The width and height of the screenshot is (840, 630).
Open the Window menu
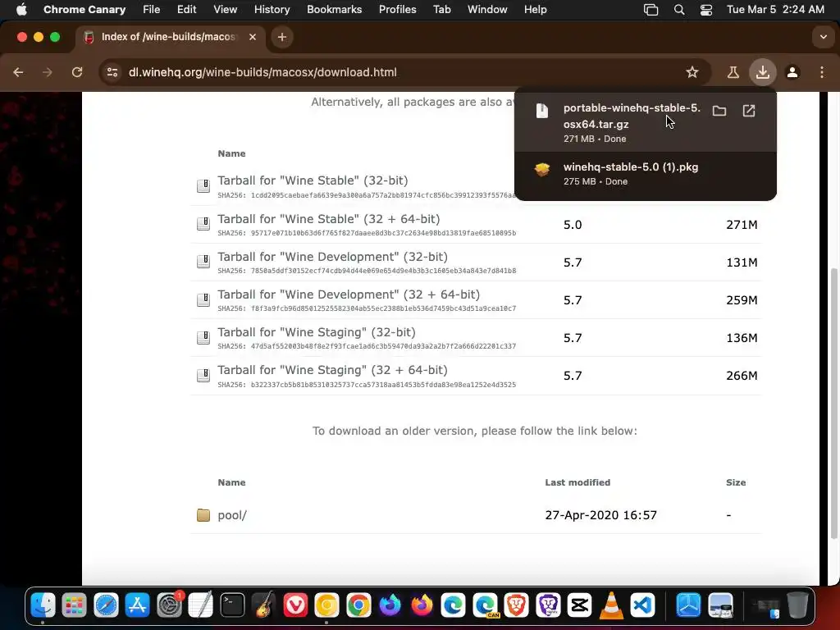[487, 10]
